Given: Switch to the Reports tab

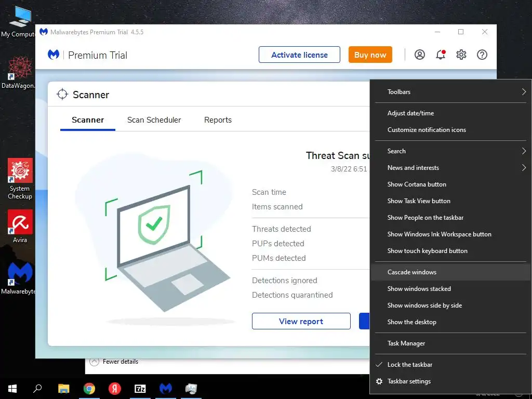Looking at the screenshot, I should tap(218, 120).
